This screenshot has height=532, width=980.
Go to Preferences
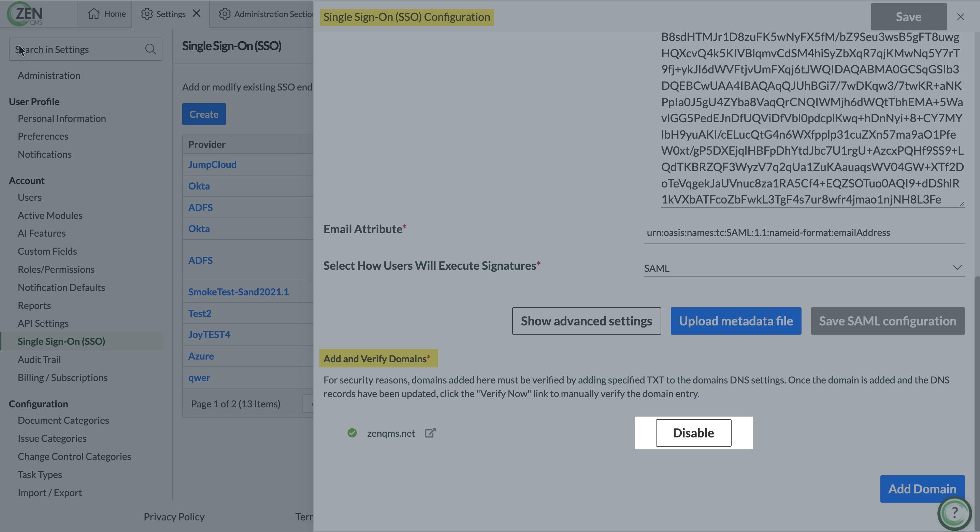click(43, 136)
